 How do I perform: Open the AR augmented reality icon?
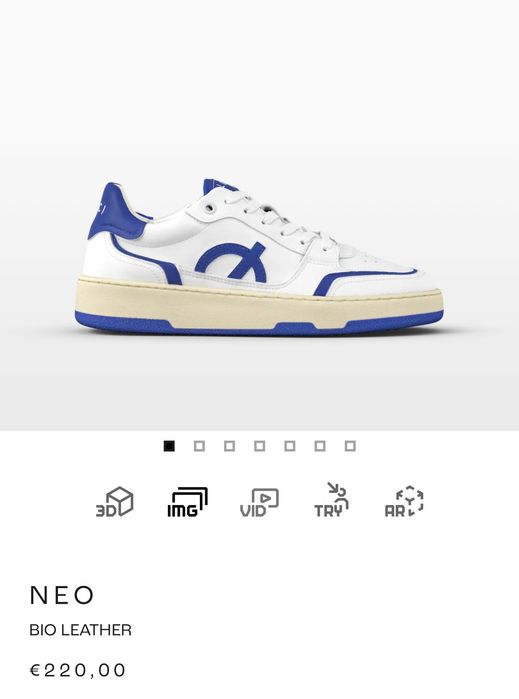point(404,502)
